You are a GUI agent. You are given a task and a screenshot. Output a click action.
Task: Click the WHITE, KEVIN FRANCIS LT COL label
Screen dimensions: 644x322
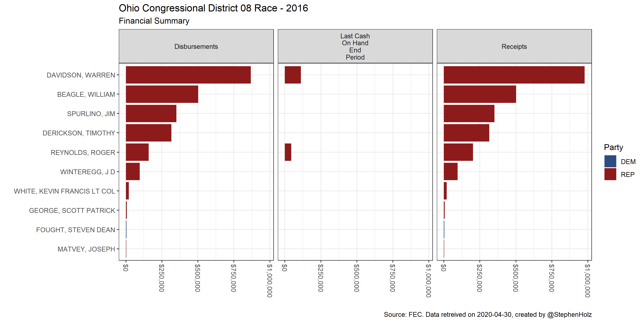(65, 191)
